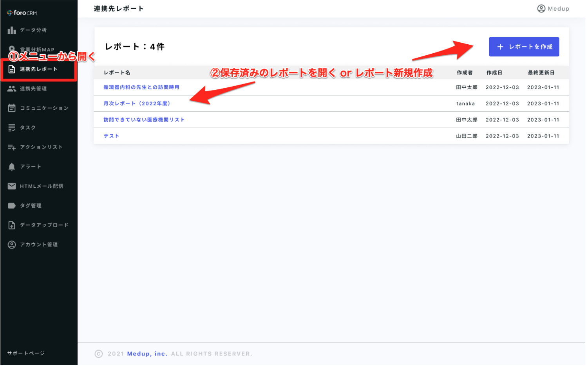Open データ分析 menu item
The height and width of the screenshot is (366, 588).
(39, 30)
